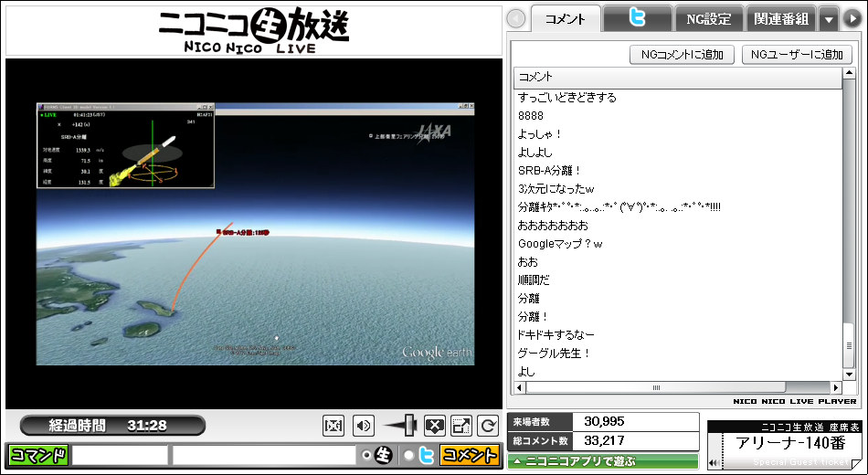Click the rewind arrows on the seat ticket
This screenshot has height=475, width=868.
715,463
